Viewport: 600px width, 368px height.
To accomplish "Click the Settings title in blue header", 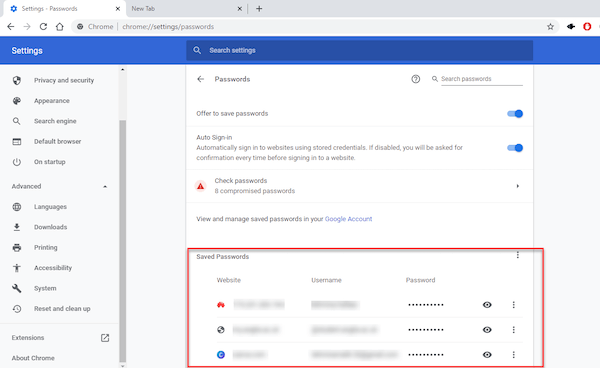I will (27, 51).
